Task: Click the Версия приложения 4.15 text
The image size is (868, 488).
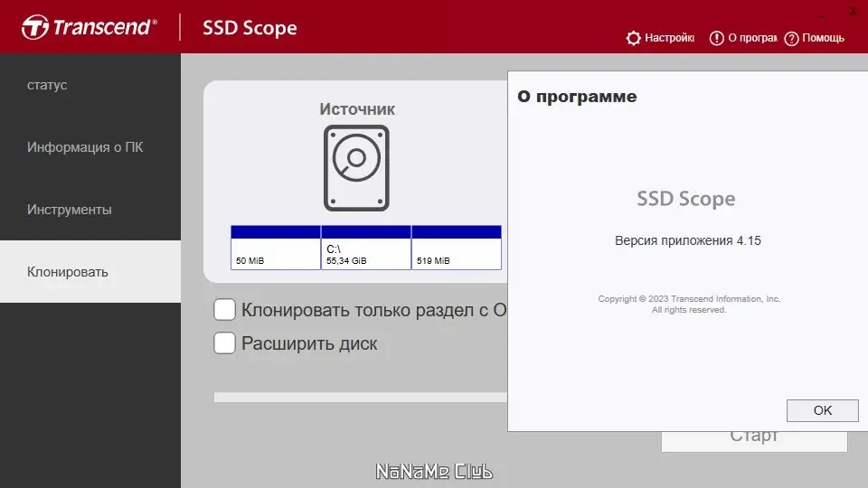Action: coord(687,240)
